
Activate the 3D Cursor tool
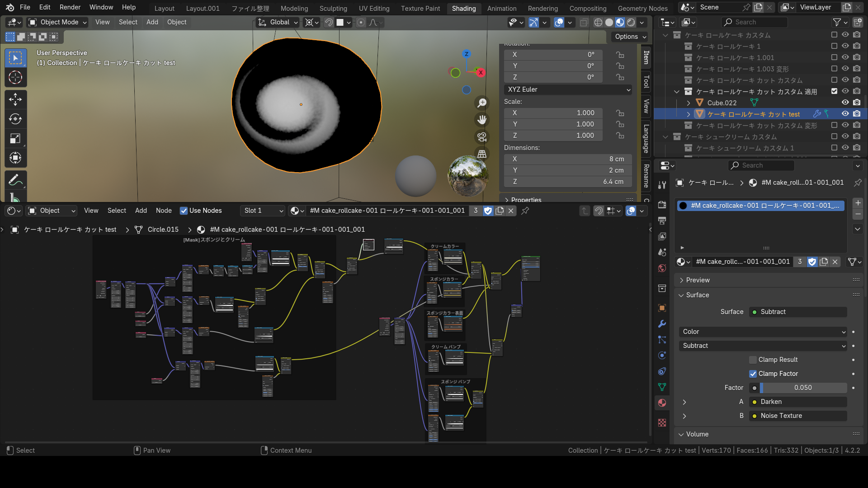coord(15,78)
